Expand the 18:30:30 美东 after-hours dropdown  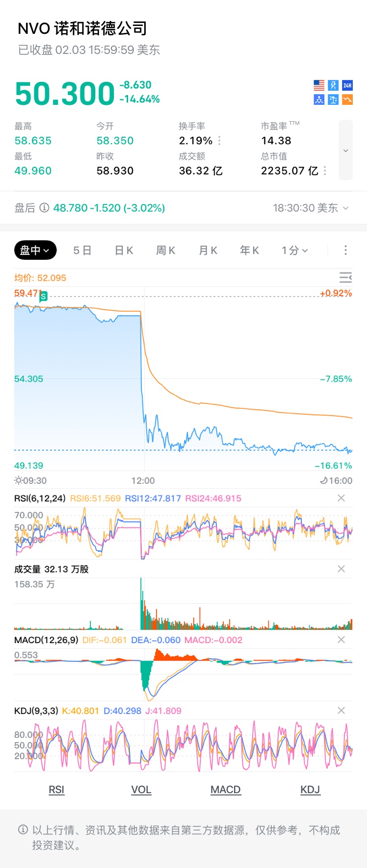pyautogui.click(x=311, y=208)
